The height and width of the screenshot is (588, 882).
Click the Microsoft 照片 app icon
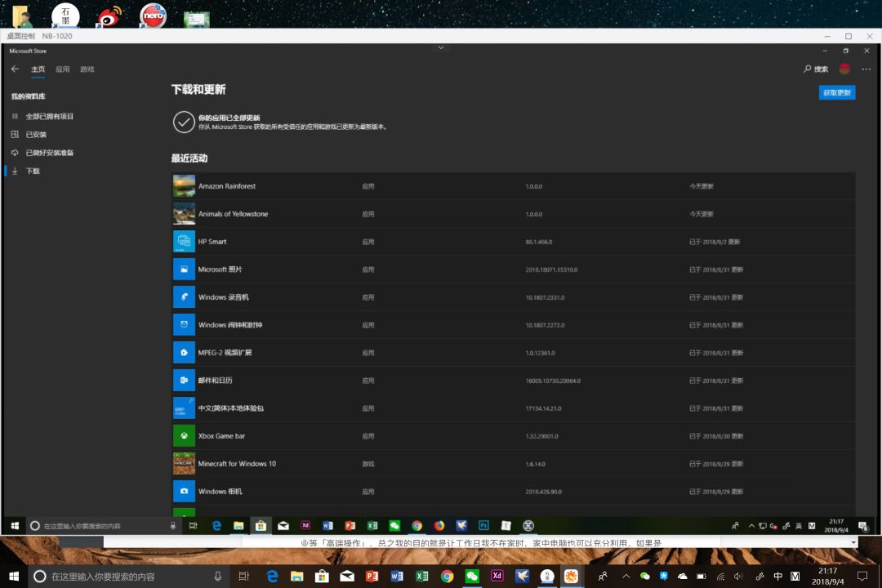tap(184, 269)
